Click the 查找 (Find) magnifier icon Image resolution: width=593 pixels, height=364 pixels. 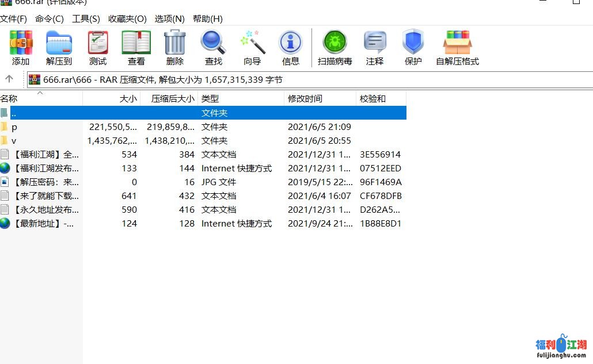(x=213, y=43)
